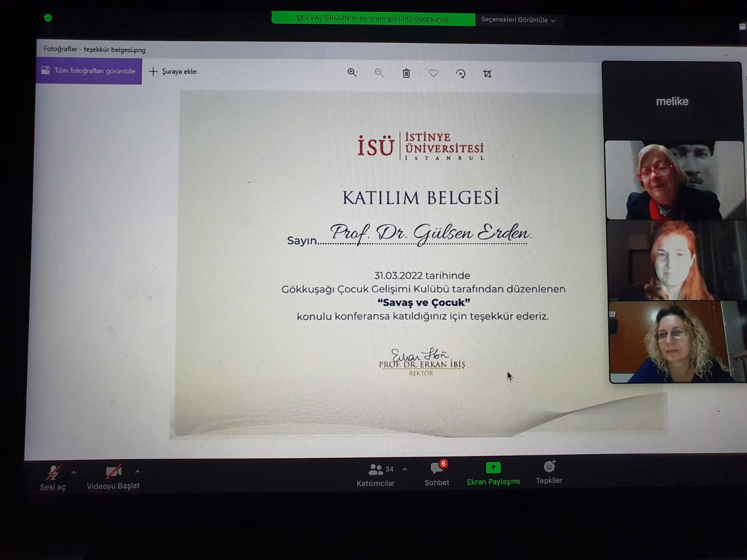
Task: Expand the arrow beside Katılımcılar
Action: tap(405, 469)
